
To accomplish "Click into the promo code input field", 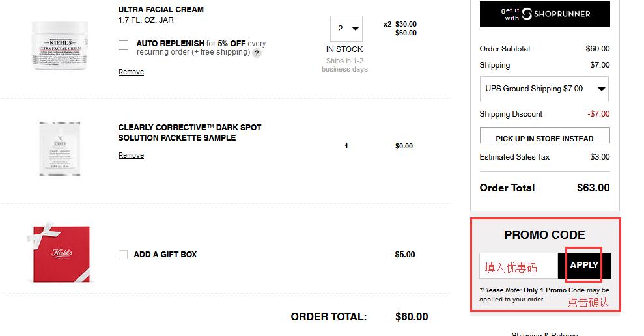I will (x=518, y=266).
